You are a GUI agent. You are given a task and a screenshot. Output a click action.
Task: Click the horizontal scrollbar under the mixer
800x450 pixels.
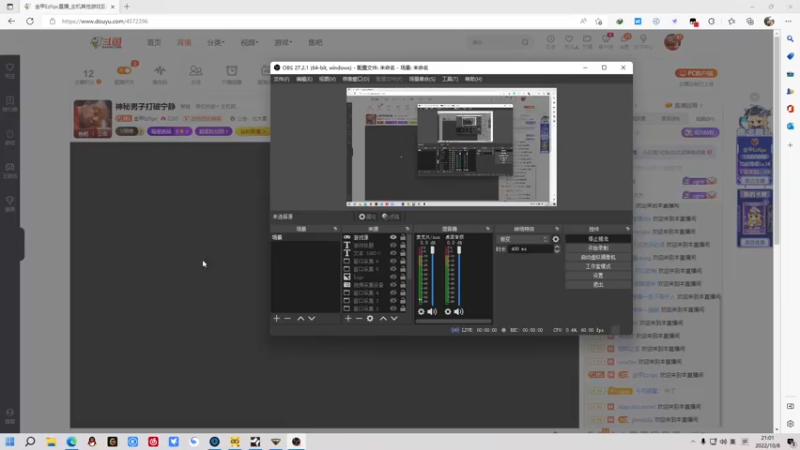coord(454,321)
